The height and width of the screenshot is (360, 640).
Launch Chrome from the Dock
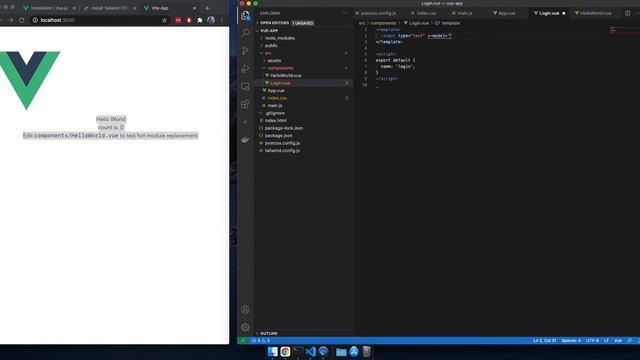(285, 351)
